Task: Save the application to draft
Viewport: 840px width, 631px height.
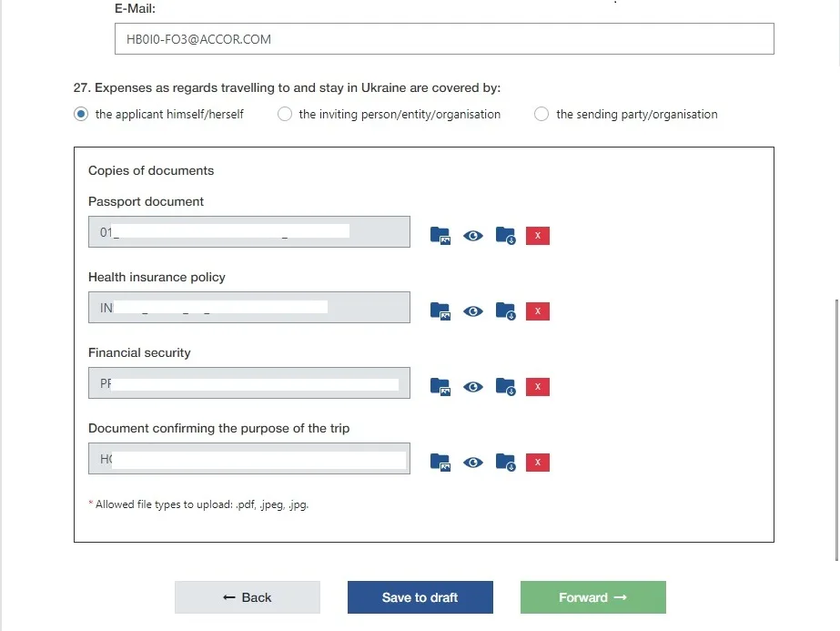Action: click(x=420, y=597)
